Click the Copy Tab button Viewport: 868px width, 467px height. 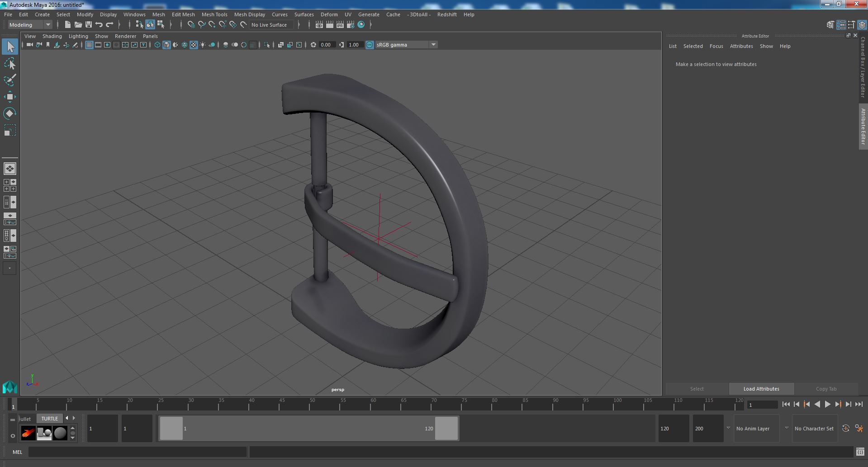(x=826, y=389)
